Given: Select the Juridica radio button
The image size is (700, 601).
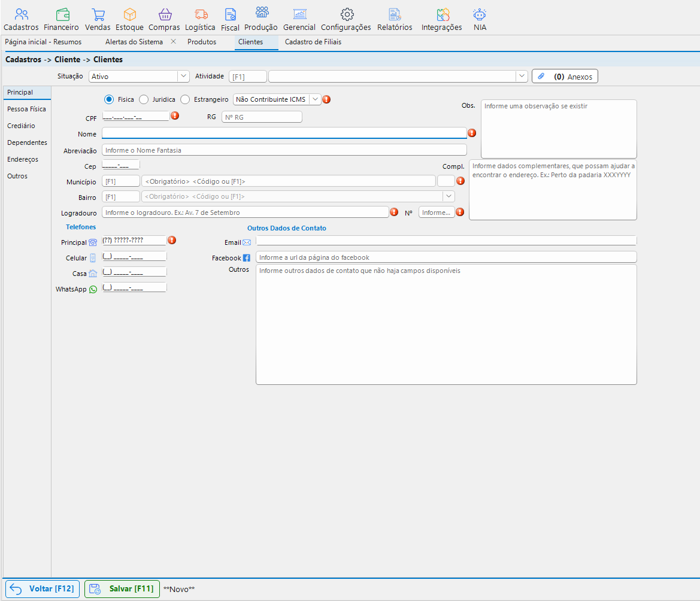Looking at the screenshot, I should click(x=144, y=99).
